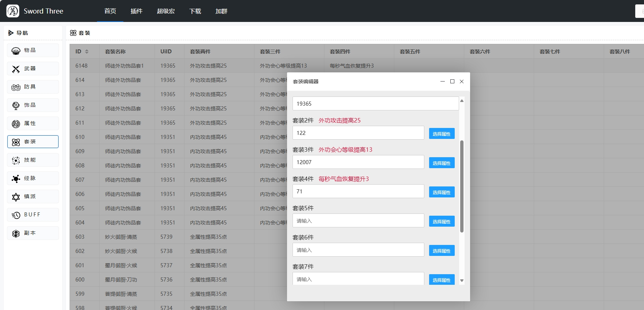Click 选择属性 button for 套装5件
The image size is (644, 310).
tap(442, 221)
